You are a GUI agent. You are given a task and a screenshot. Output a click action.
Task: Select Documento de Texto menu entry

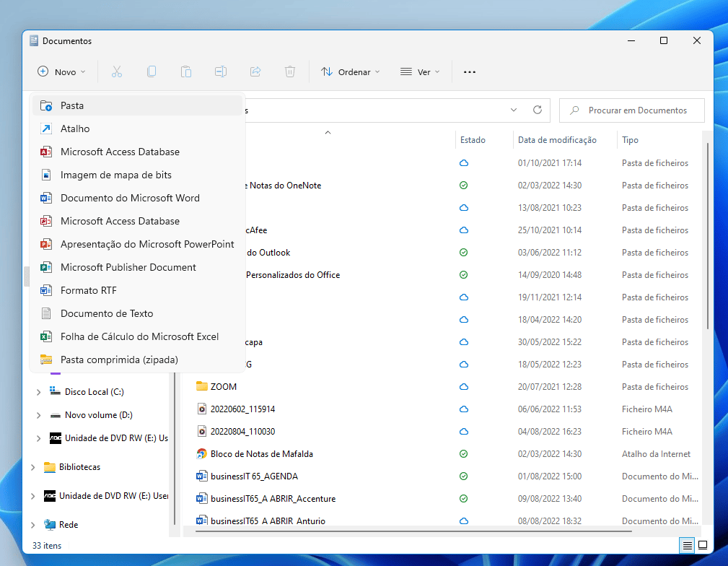click(x=137, y=313)
